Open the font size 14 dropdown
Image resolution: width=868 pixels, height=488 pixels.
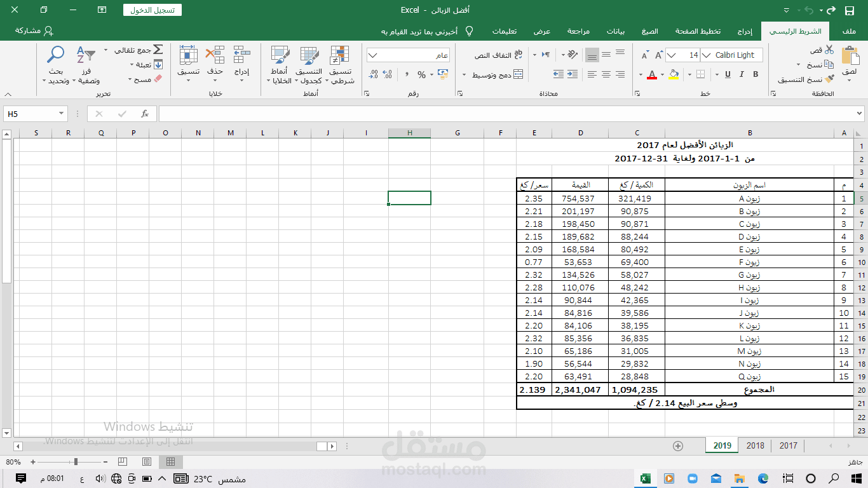click(672, 55)
